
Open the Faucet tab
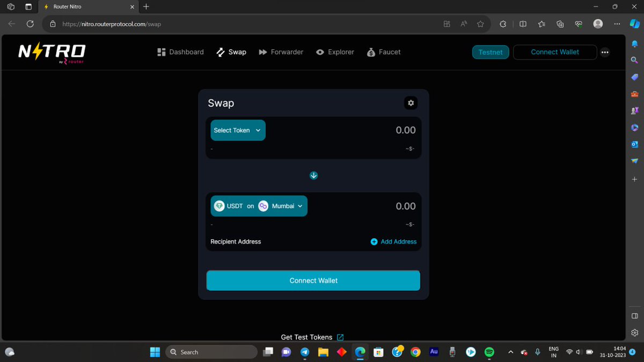pyautogui.click(x=384, y=52)
